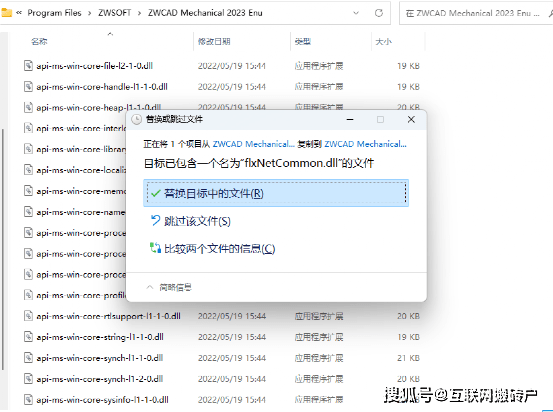Click the left pane vertical scrollbar

click(x=3, y=249)
